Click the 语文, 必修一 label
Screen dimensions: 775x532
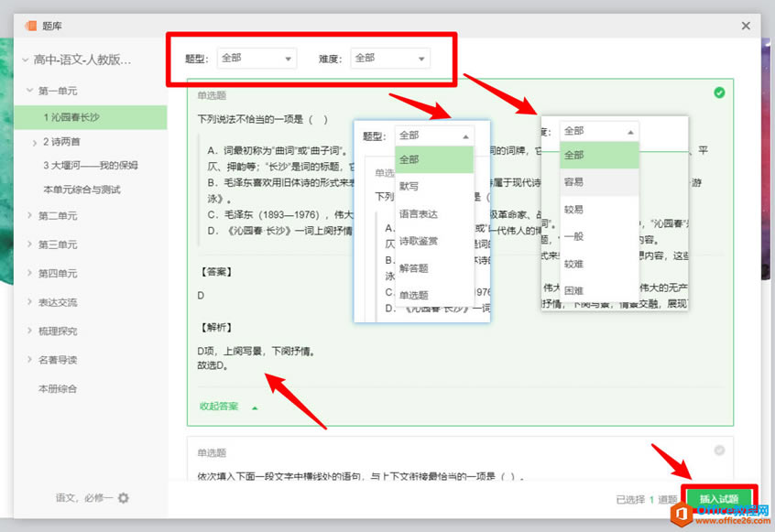point(84,498)
